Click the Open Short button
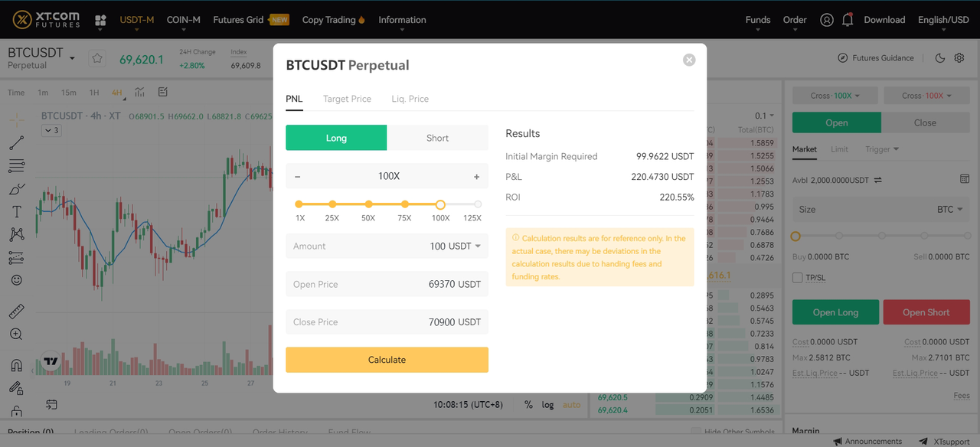The height and width of the screenshot is (447, 980). (x=926, y=312)
